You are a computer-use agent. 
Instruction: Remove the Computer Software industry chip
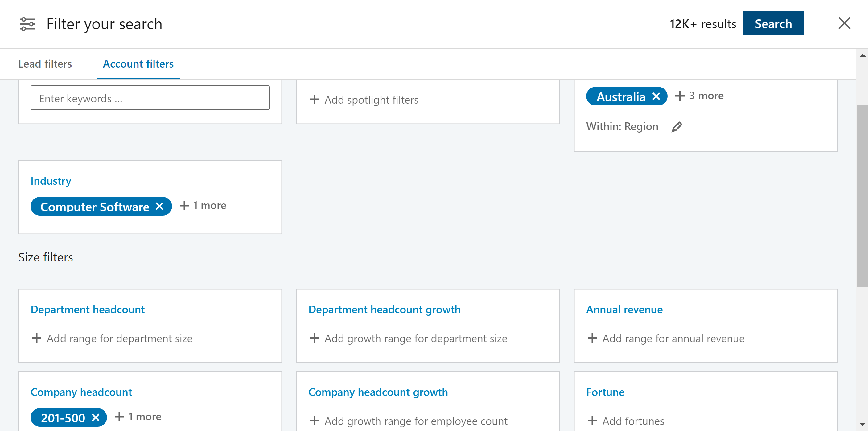coord(159,206)
